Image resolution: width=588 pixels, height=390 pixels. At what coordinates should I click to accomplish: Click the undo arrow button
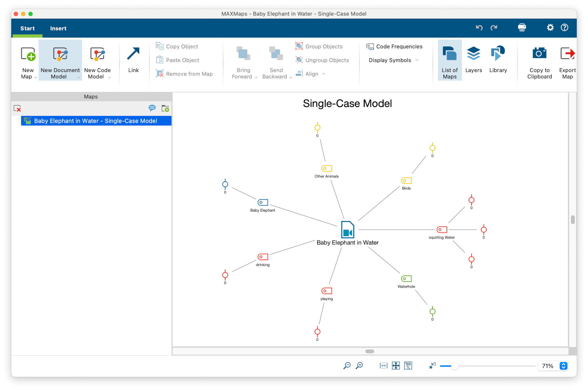pos(479,28)
